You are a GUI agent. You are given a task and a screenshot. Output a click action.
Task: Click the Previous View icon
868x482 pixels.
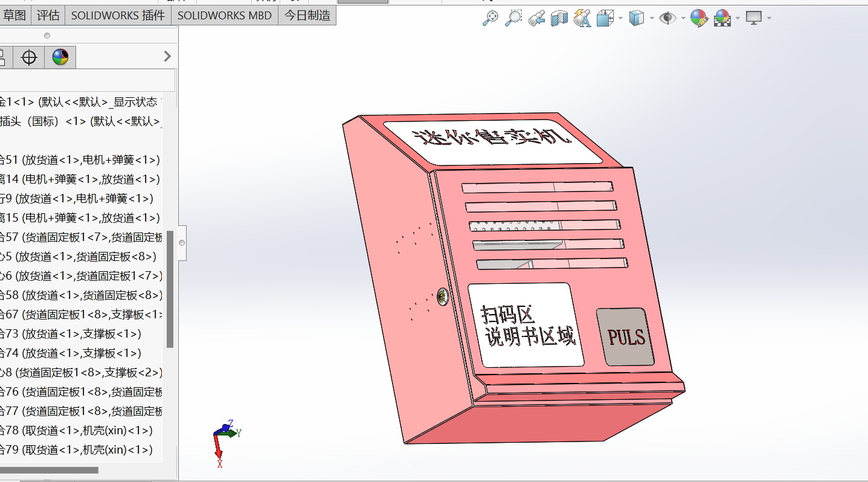536,18
